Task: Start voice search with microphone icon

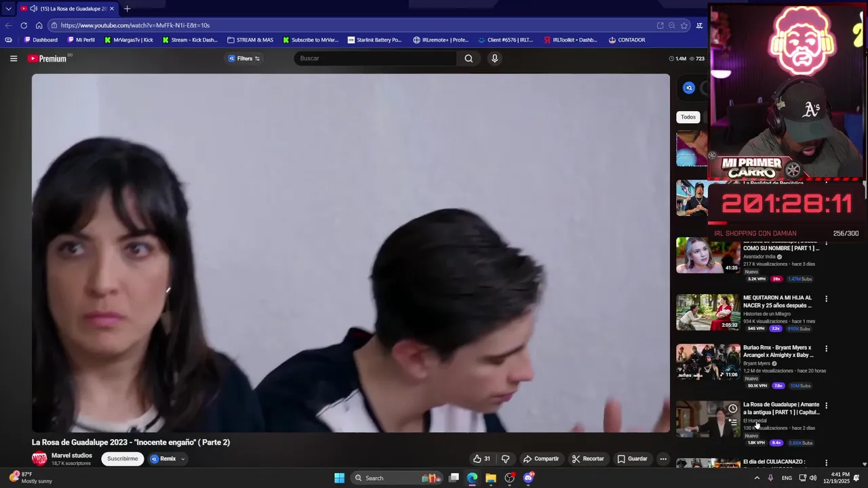Action: click(494, 58)
